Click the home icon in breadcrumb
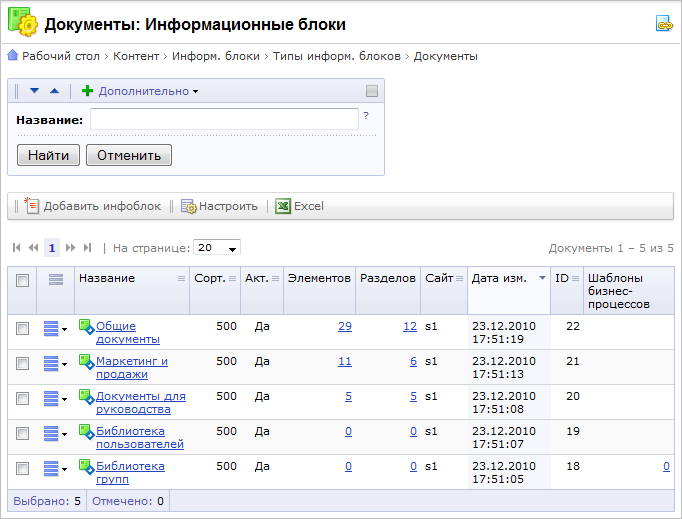Image resolution: width=682 pixels, height=519 pixels. pyautogui.click(x=13, y=56)
